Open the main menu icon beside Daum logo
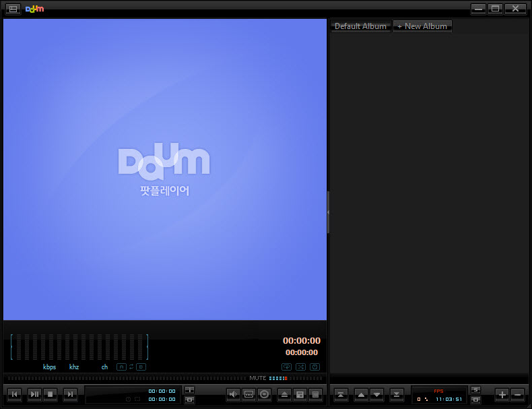Screen dimensions: 532x409 tap(13, 9)
